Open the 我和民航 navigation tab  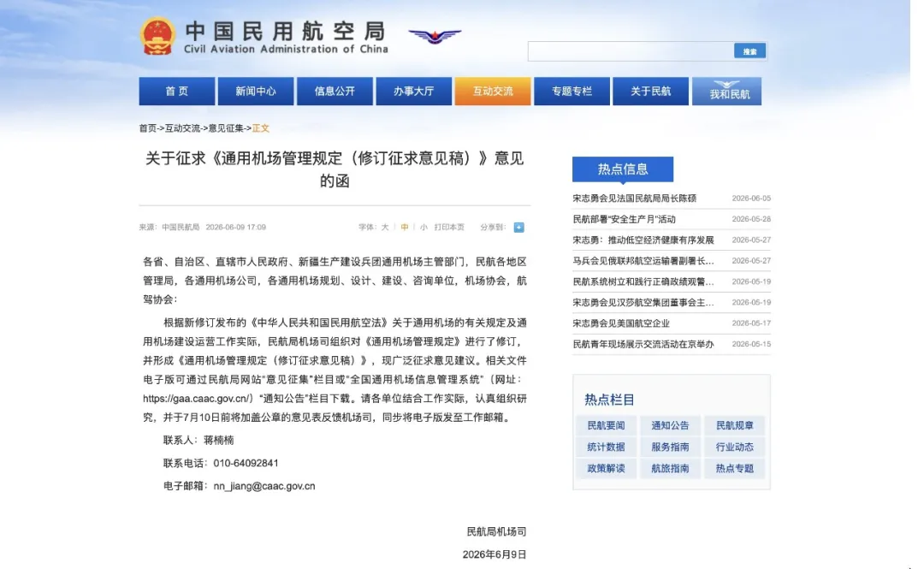pos(726,92)
